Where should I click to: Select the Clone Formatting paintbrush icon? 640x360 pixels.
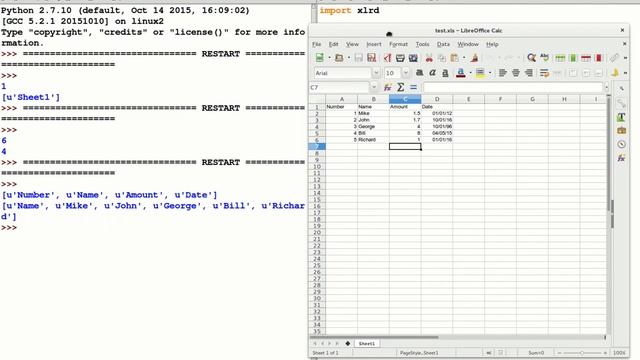click(474, 58)
